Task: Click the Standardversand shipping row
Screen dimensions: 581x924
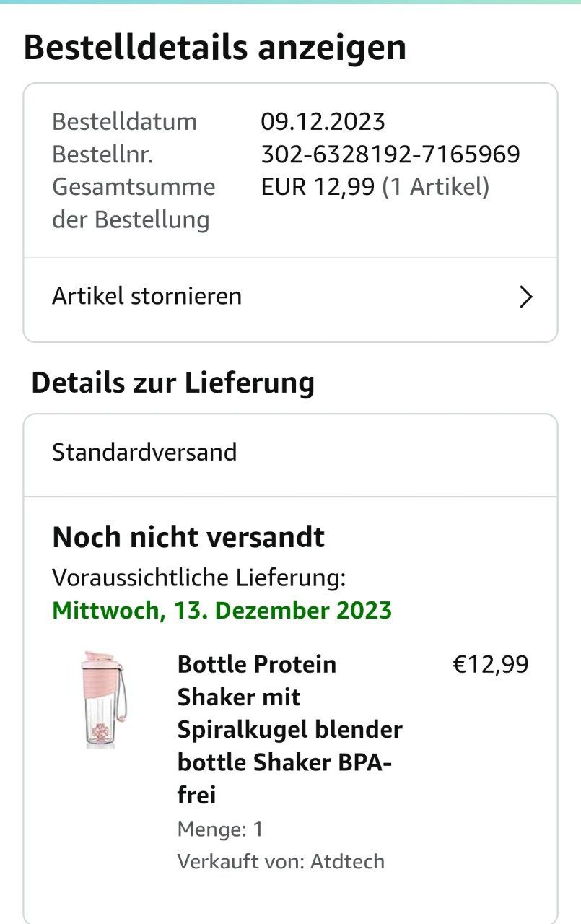Action: [144, 453]
